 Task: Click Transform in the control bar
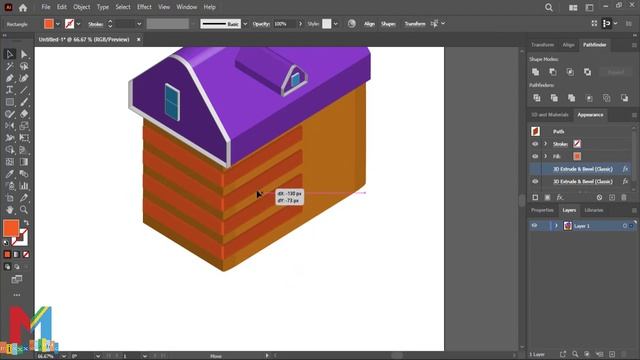click(415, 24)
